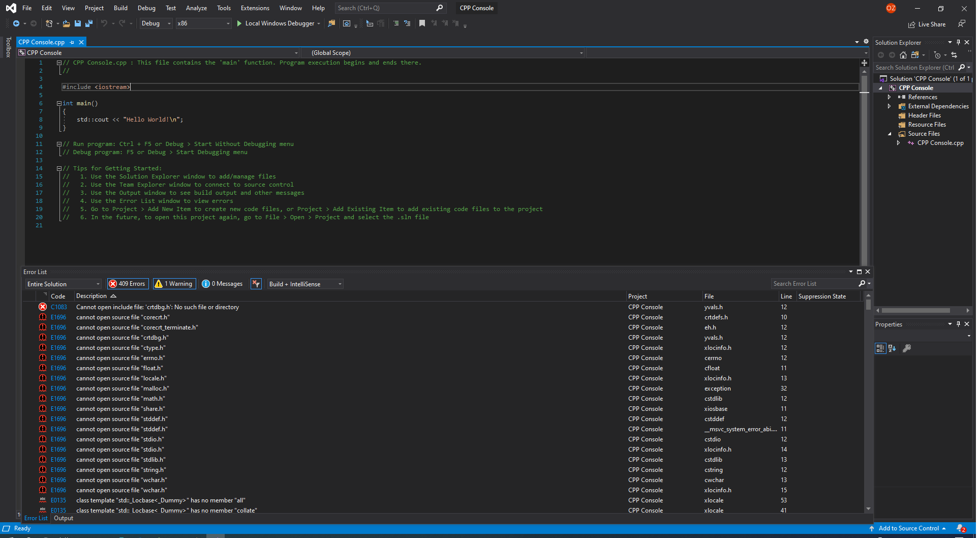Click Switch Views icon in Solution Explorer
The width and height of the screenshot is (980, 538).
915,55
